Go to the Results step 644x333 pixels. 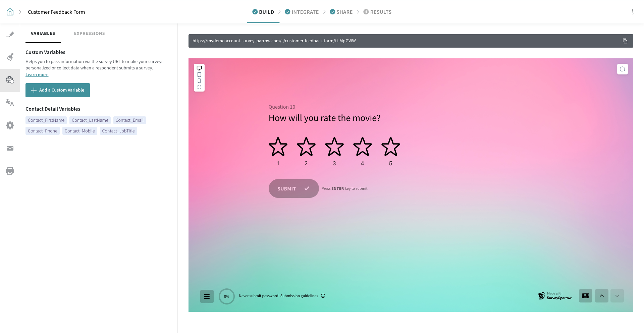coord(377,12)
